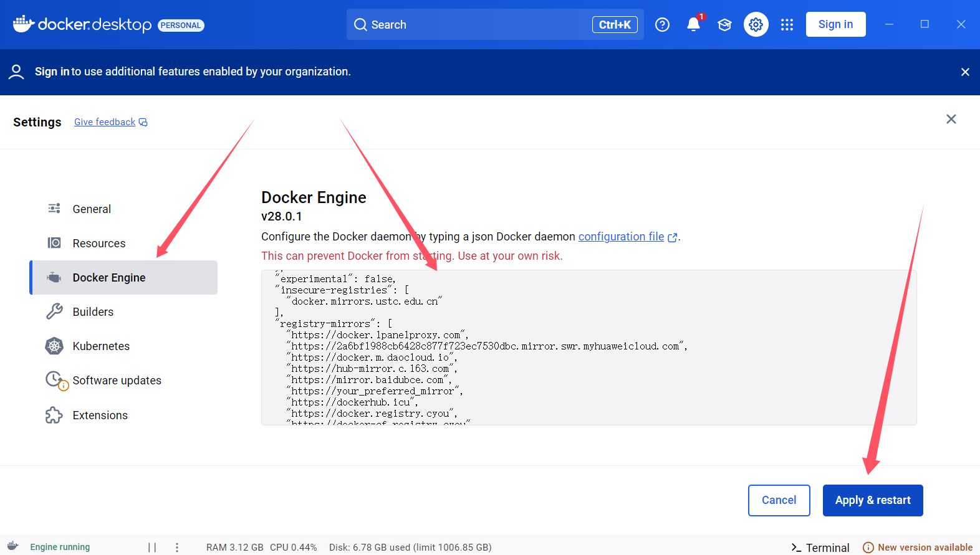
Task: Click the Kubernetes helm wheel icon
Action: (54, 346)
